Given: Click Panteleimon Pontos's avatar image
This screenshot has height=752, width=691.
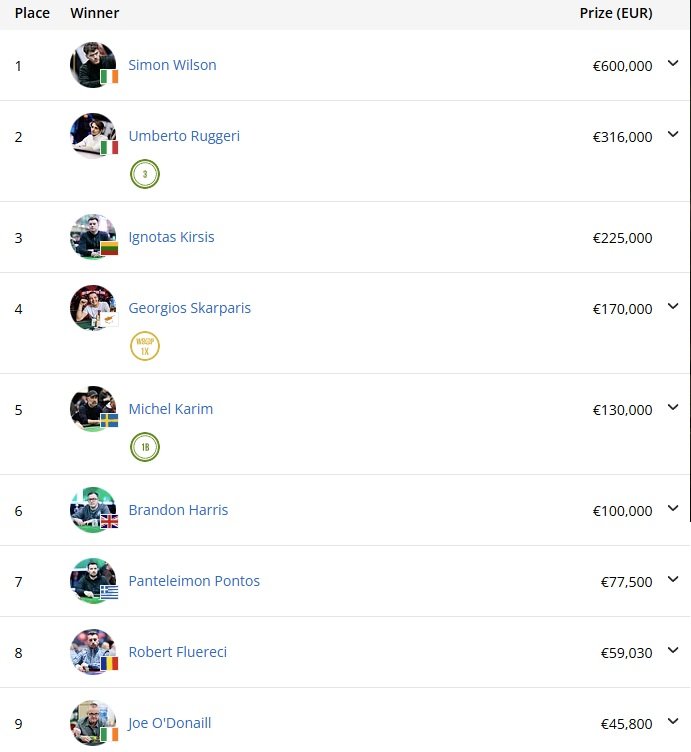Looking at the screenshot, I should [x=93, y=581].
